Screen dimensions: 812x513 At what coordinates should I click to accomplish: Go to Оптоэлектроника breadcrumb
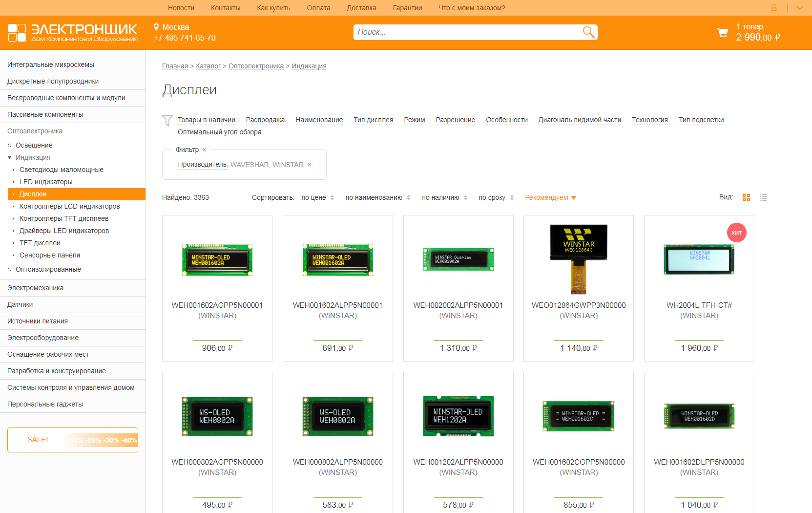(256, 66)
